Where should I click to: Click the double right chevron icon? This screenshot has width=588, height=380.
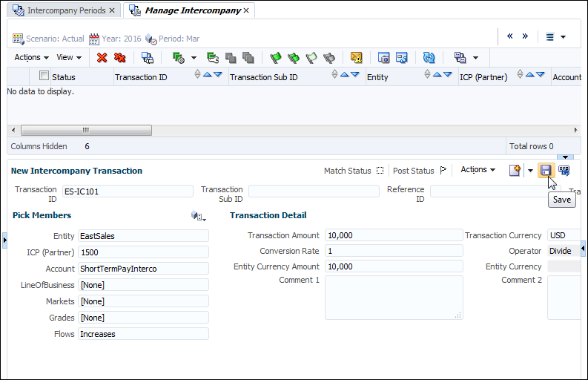[525, 36]
